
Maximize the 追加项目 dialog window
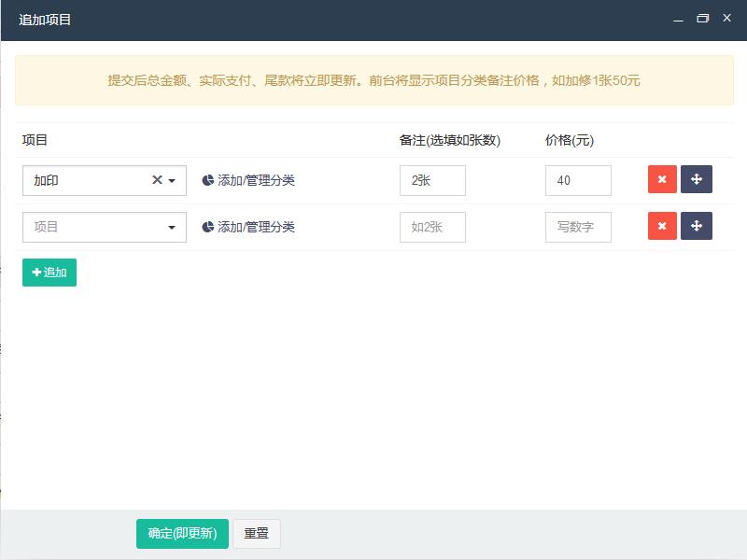point(703,19)
